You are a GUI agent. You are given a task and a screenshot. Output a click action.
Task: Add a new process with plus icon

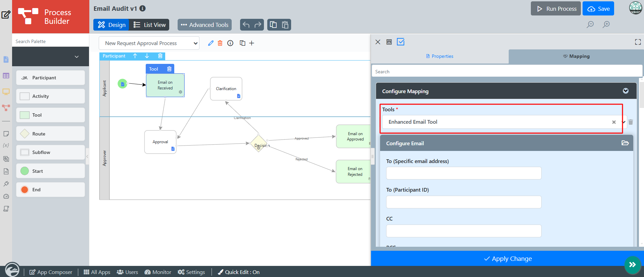pos(251,43)
